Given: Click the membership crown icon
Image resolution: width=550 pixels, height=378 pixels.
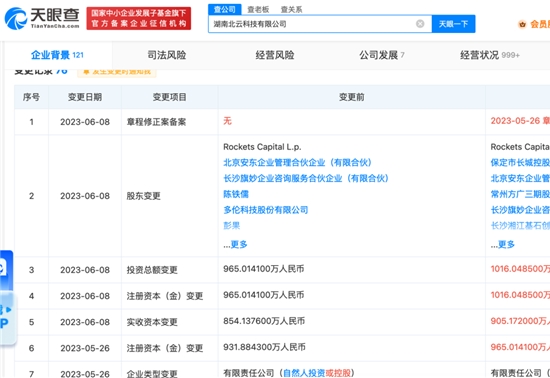Looking at the screenshot, I should (x=522, y=24).
